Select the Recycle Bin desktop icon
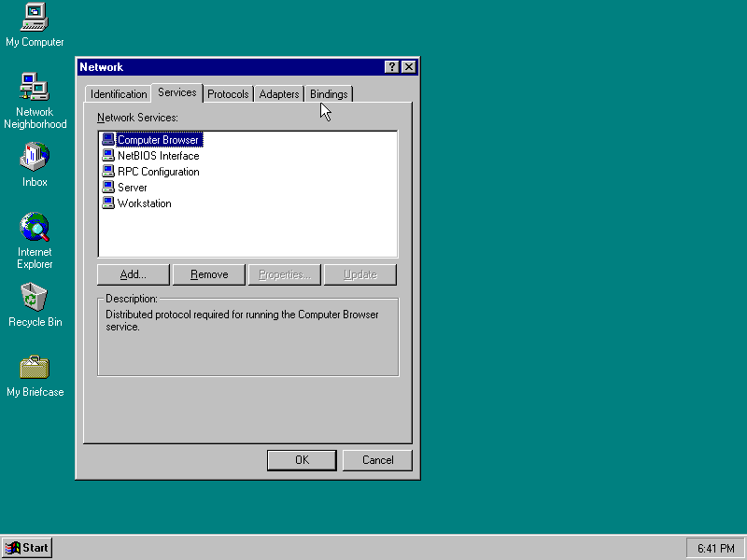Screen dimensions: 747x560 [35, 305]
